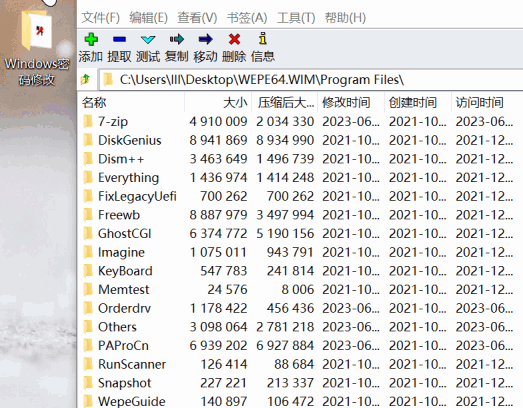Image resolution: width=523 pixels, height=408 pixels.
Task: Open the 文件(F) menu
Action: click(x=101, y=17)
